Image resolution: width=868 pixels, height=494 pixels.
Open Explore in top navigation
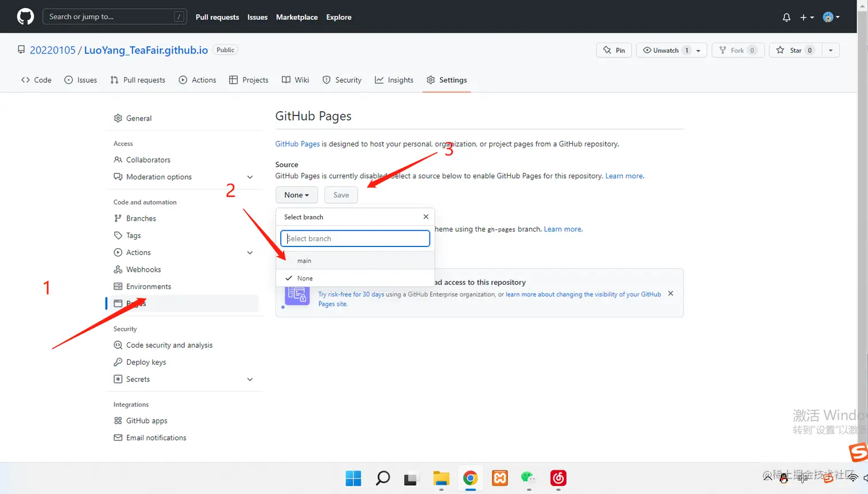[339, 17]
